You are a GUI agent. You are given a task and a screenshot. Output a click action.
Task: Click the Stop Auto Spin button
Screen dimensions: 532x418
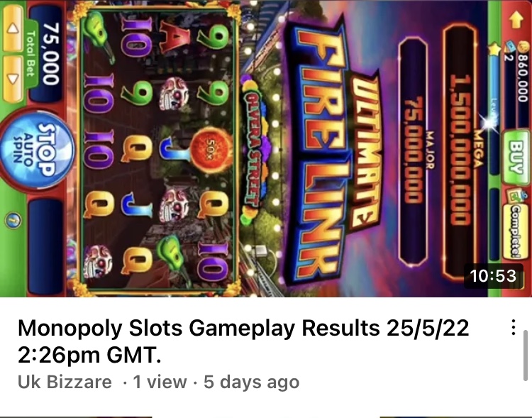tap(38, 150)
